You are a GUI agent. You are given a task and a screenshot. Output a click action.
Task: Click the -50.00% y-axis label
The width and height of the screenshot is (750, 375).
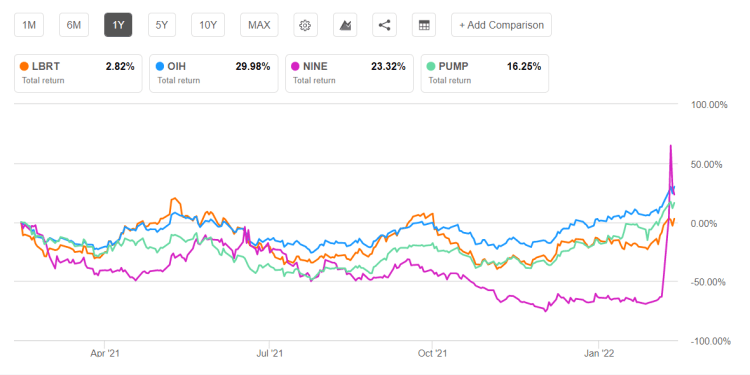coord(707,282)
